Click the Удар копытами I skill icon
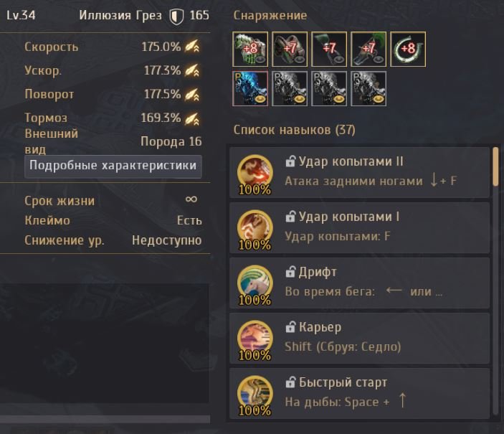504x434 pixels. pyautogui.click(x=255, y=227)
